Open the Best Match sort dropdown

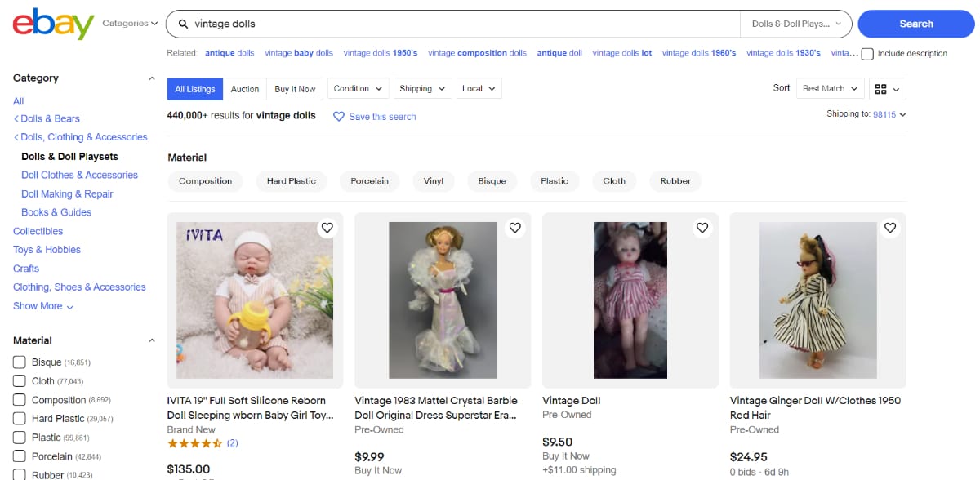coord(830,87)
